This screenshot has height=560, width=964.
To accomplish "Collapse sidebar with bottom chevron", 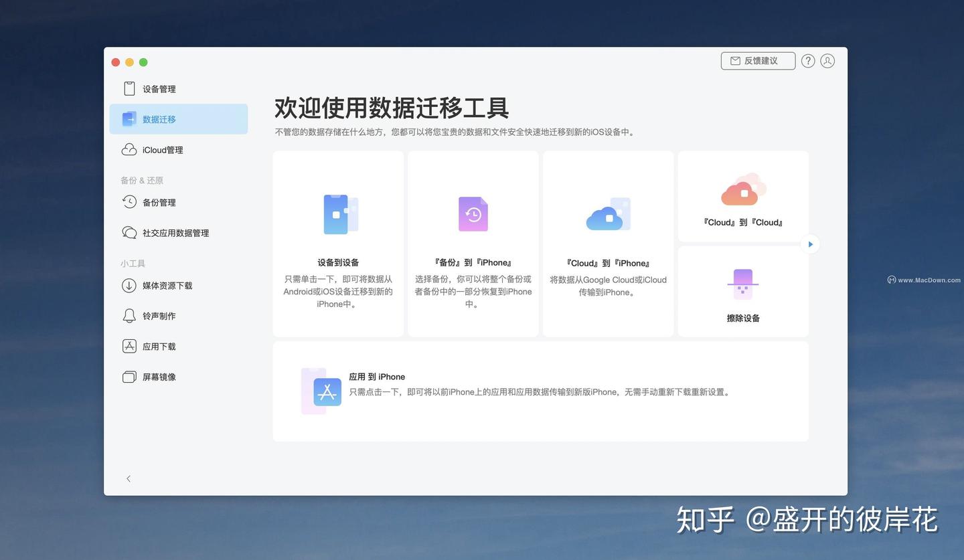I will (x=128, y=478).
